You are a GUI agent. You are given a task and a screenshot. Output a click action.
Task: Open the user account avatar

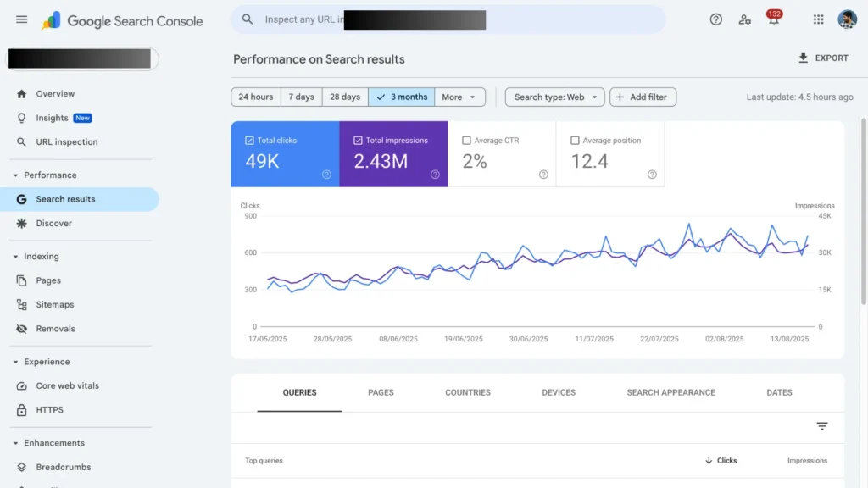coord(847,19)
